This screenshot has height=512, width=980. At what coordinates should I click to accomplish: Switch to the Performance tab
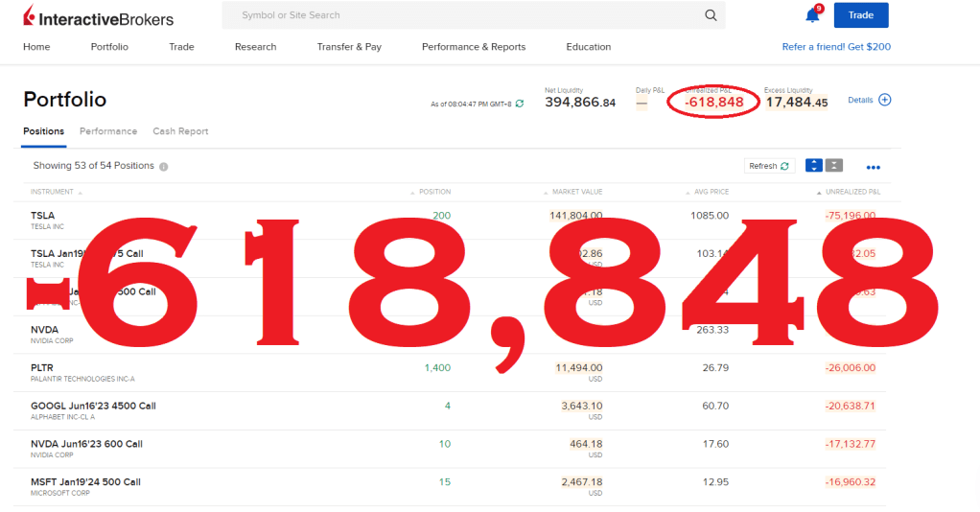tap(108, 131)
